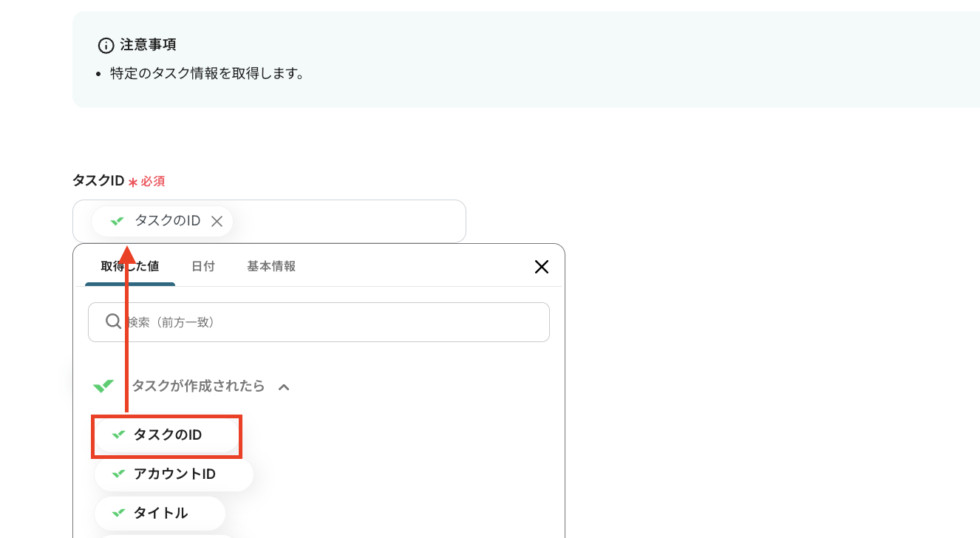Click the タスクID field label
Viewport: 980px width, 538px height.
pyautogui.click(x=98, y=180)
